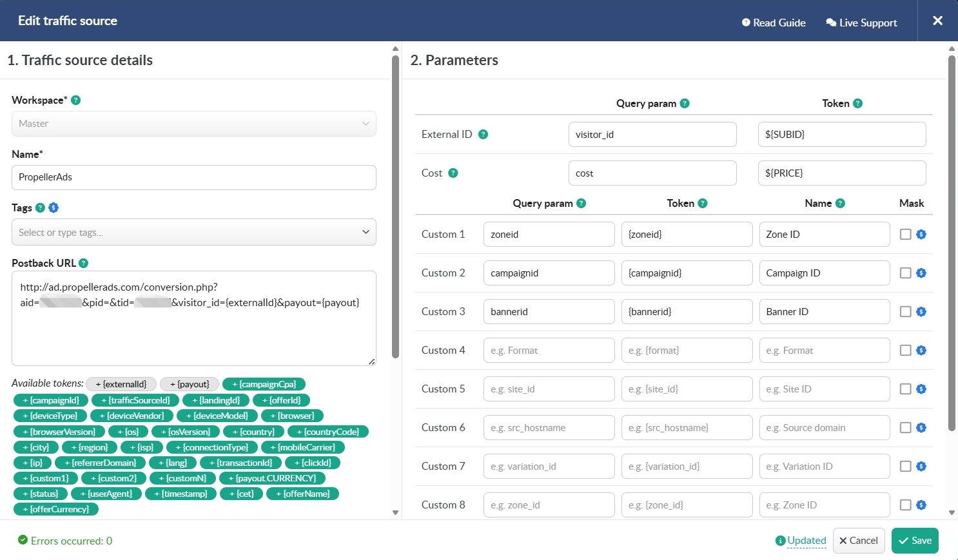The image size is (958, 560).
Task: Click the blue dollar icon in Custom 1 row
Action: click(x=921, y=235)
